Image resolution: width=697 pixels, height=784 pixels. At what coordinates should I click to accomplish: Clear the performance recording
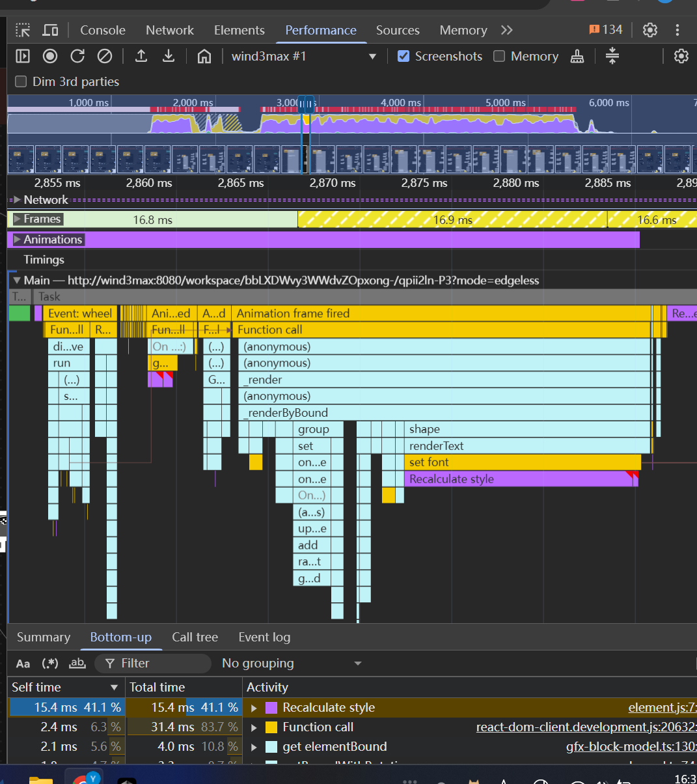105,56
